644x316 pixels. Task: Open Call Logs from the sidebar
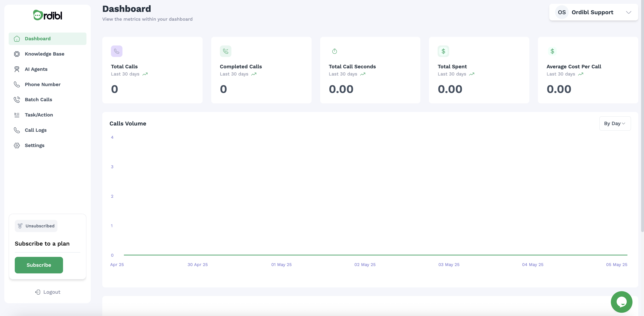pyautogui.click(x=35, y=130)
